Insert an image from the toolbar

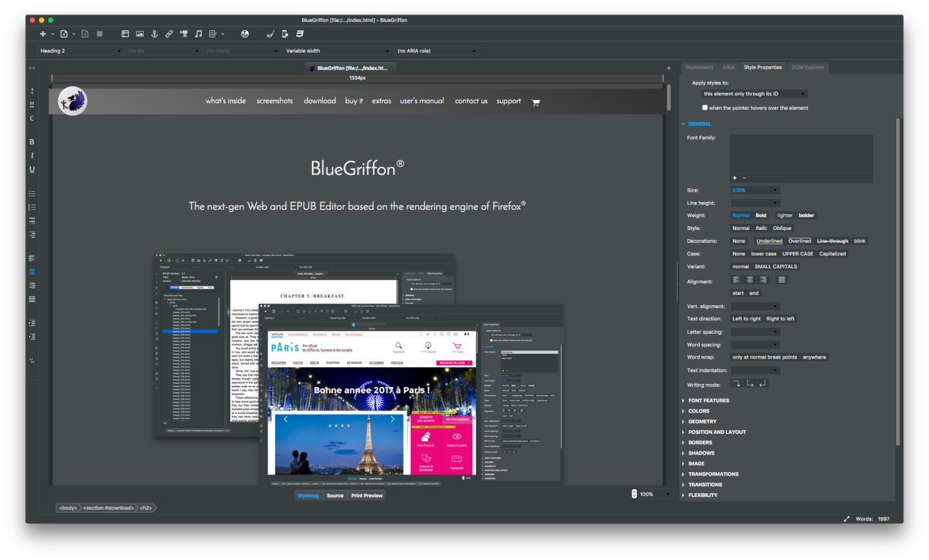140,33
